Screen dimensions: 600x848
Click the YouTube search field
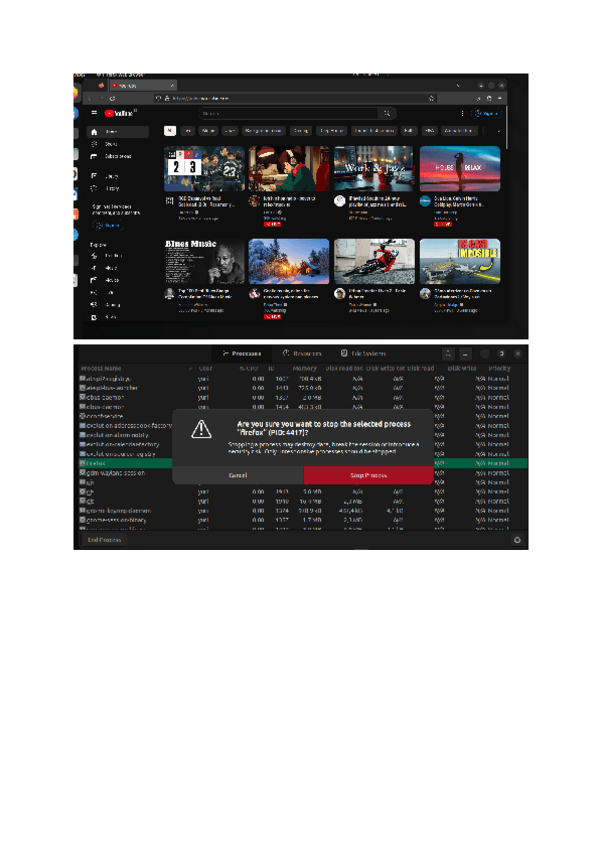click(300, 114)
